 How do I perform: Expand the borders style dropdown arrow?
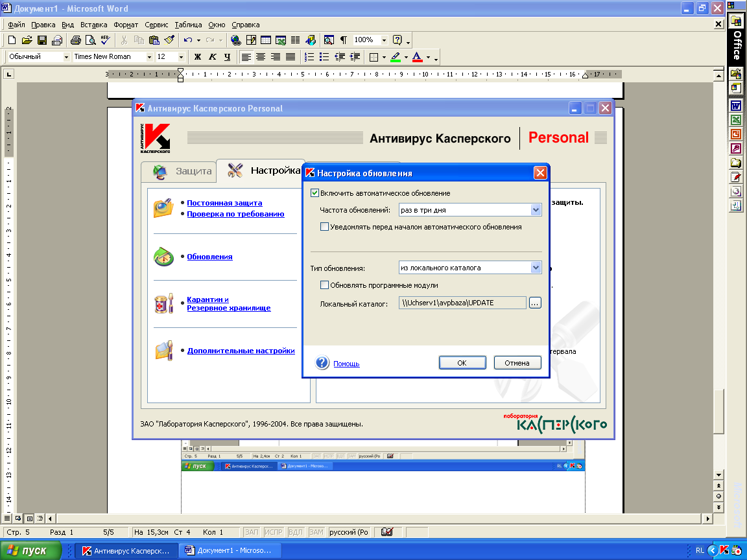384,57
